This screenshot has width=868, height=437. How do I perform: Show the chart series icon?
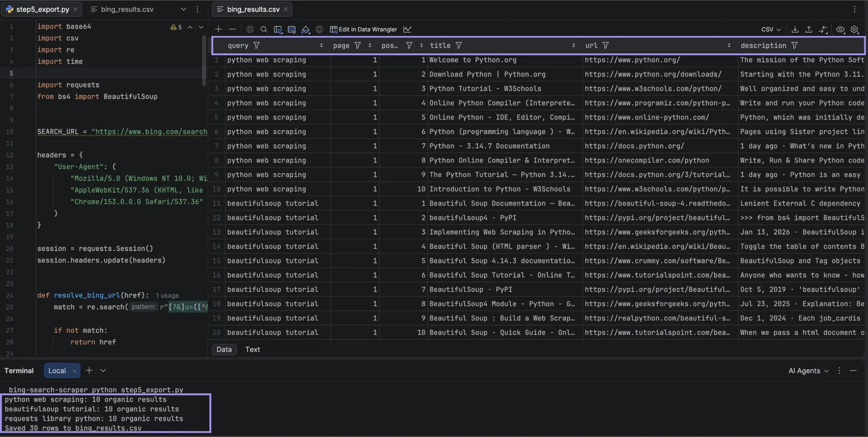407,29
